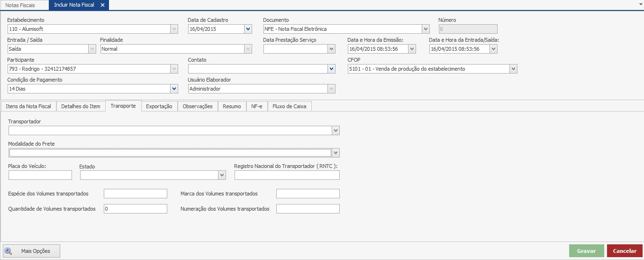This screenshot has height=260, width=644.
Task: Select the NF-e tab
Action: tap(256, 106)
